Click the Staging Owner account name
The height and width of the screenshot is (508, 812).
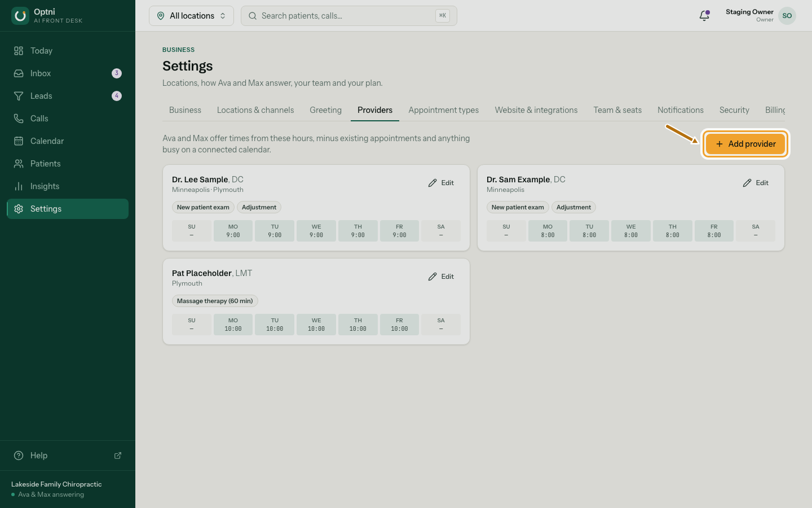[749, 12]
